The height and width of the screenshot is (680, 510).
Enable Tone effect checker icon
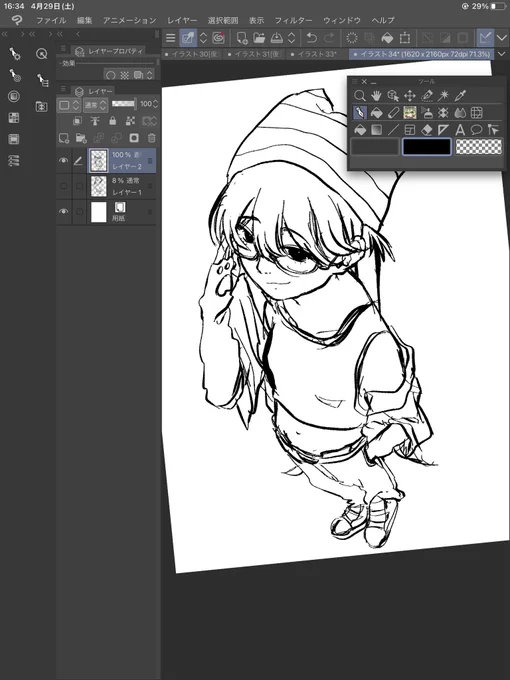click(124, 75)
